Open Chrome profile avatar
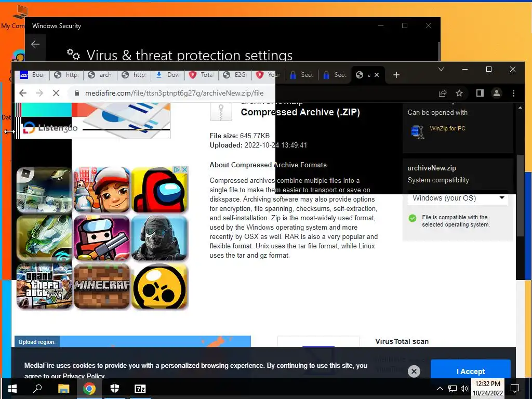The width and height of the screenshot is (532, 399). point(496,93)
